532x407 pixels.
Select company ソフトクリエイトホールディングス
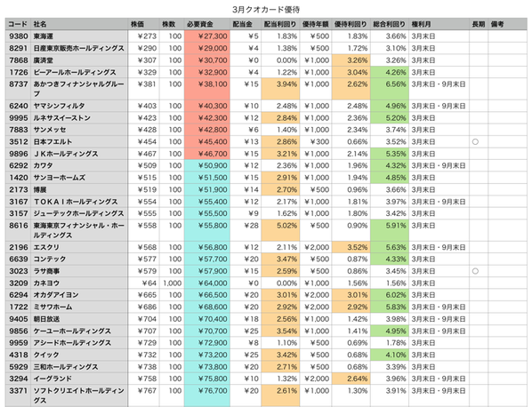pos(78,395)
